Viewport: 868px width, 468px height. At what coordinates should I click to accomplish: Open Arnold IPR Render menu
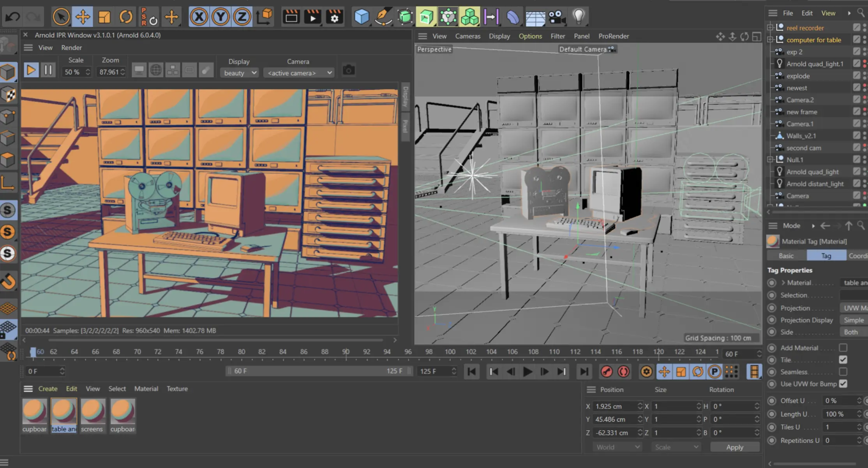pyautogui.click(x=71, y=48)
